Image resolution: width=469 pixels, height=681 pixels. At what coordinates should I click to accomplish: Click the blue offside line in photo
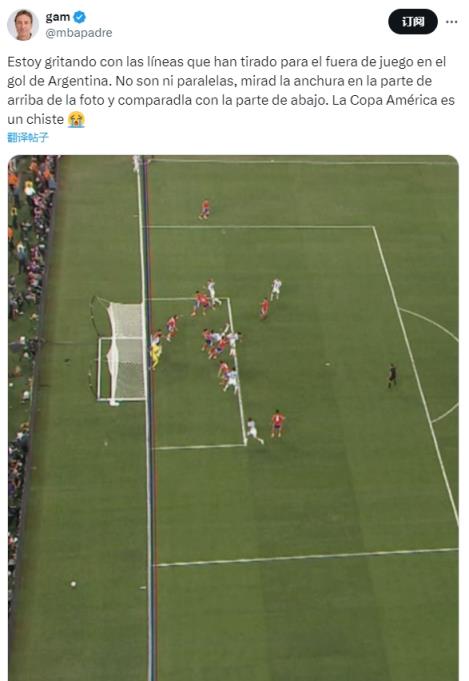[x=149, y=418]
